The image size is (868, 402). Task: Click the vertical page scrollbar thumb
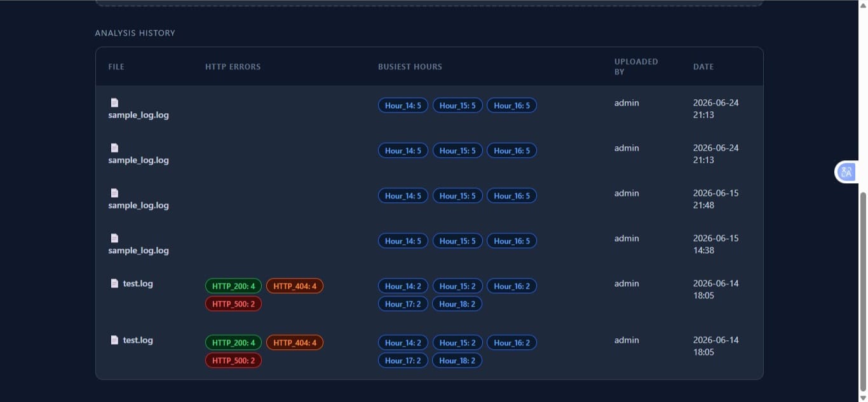(x=862, y=291)
